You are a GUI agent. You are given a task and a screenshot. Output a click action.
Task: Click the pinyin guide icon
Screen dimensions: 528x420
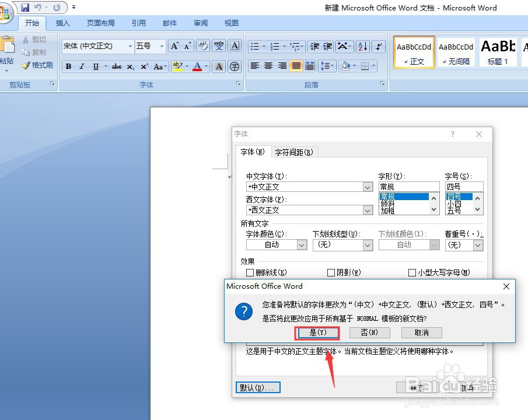219,44
